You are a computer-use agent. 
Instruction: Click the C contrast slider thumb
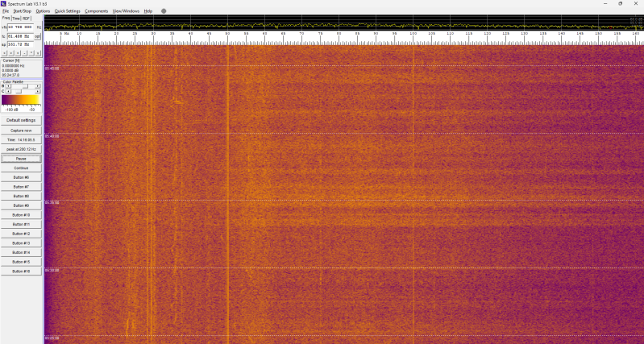(18, 91)
